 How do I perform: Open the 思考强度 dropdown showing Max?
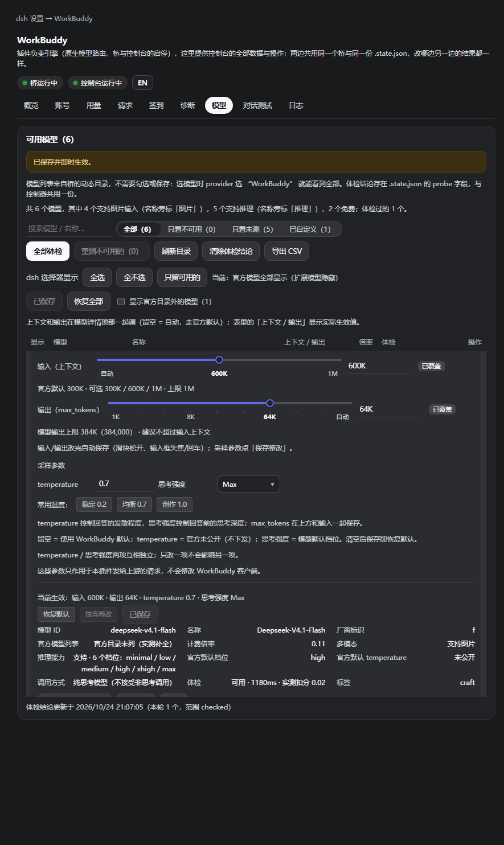[248, 484]
